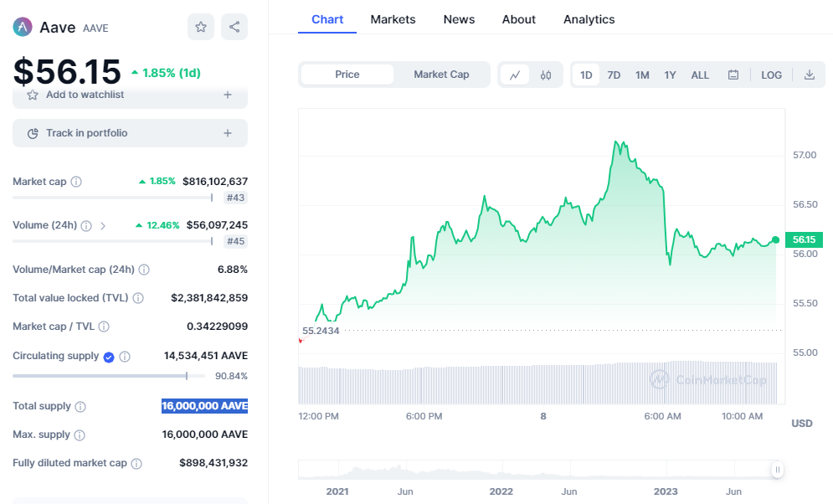Viewport: 833px width, 504px height.
Task: Show Volume/Market cap (24h) info tooltip
Action: 144,270
